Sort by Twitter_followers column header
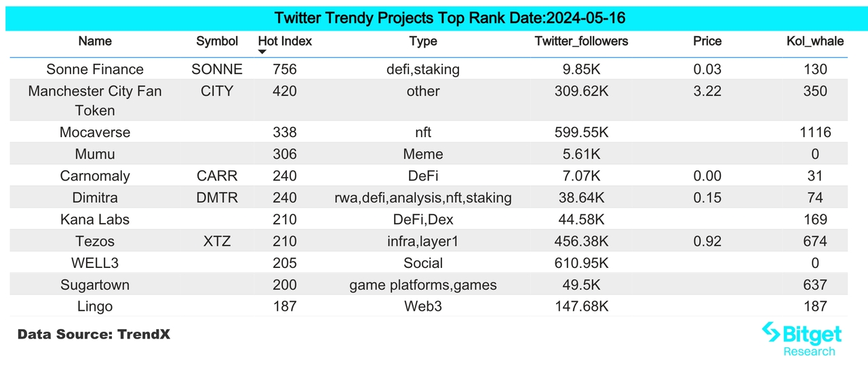 point(581,41)
